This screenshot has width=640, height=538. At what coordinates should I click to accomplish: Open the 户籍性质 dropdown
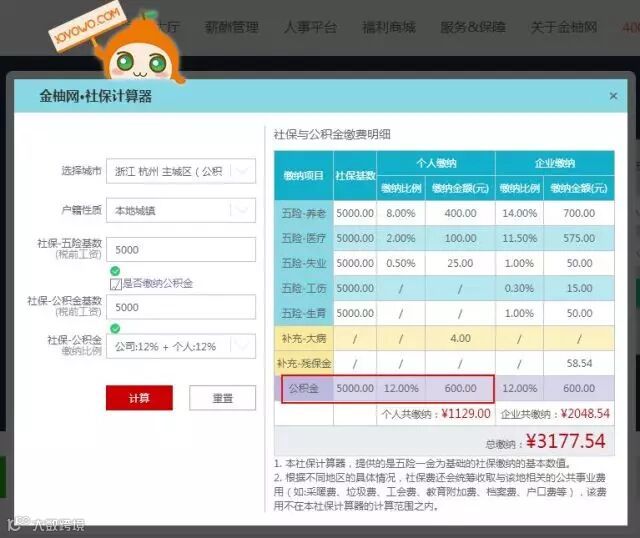point(181,210)
